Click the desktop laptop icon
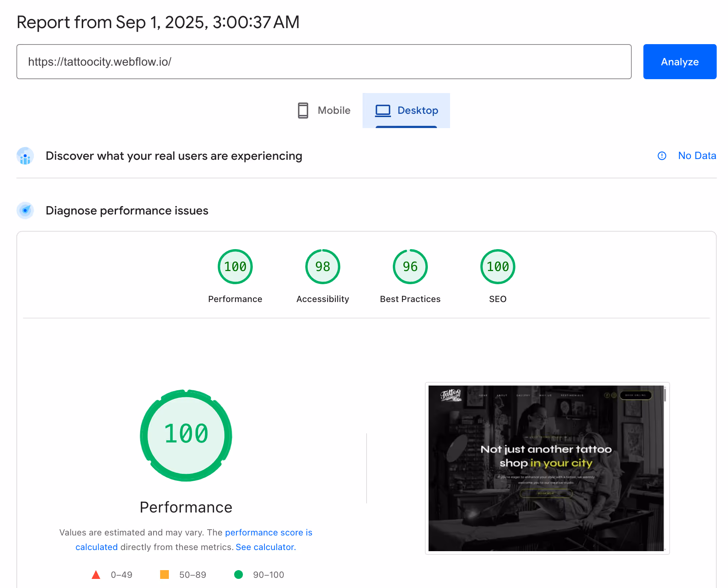This screenshot has height=588, width=728. (x=383, y=111)
